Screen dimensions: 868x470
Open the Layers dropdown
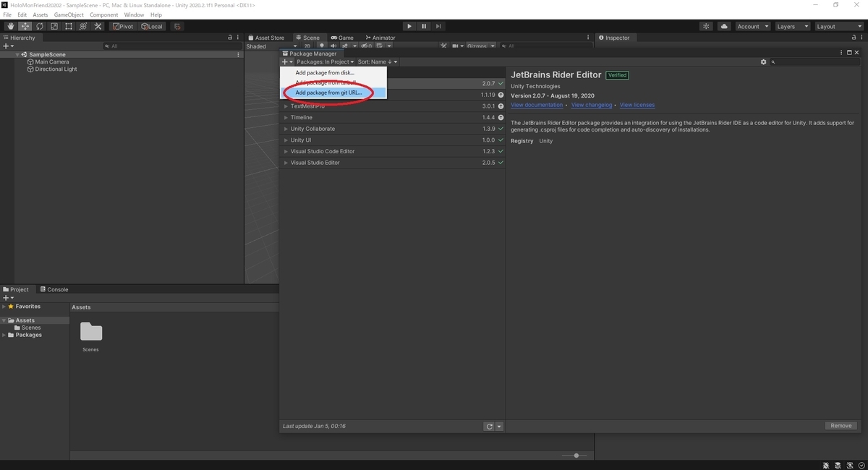[x=793, y=26]
